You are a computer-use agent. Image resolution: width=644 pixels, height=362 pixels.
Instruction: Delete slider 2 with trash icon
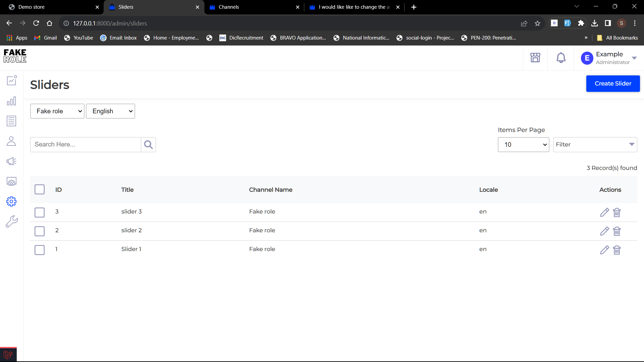pyautogui.click(x=617, y=231)
